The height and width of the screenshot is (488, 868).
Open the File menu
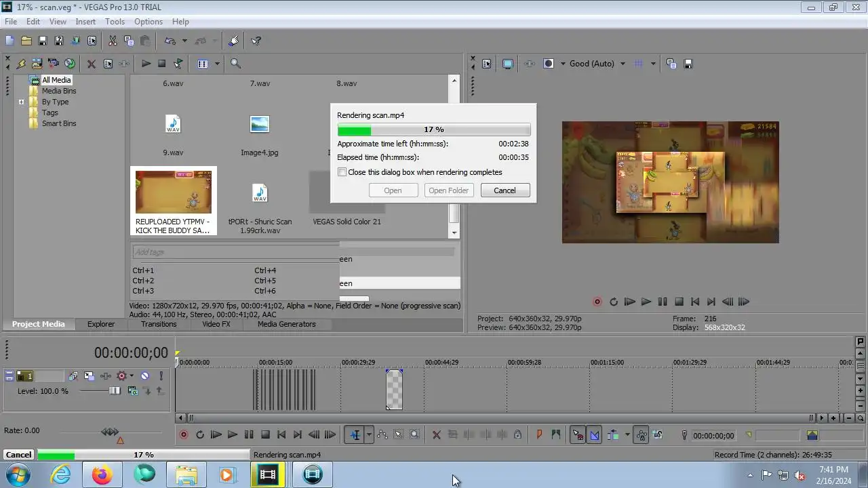(11, 22)
